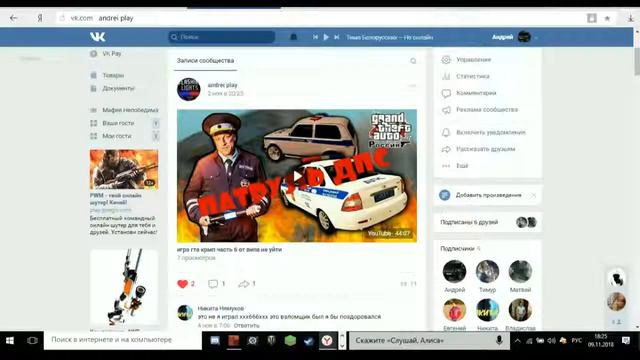Open the Подписчики list heading
The width and height of the screenshot is (640, 360).
[x=458, y=248]
